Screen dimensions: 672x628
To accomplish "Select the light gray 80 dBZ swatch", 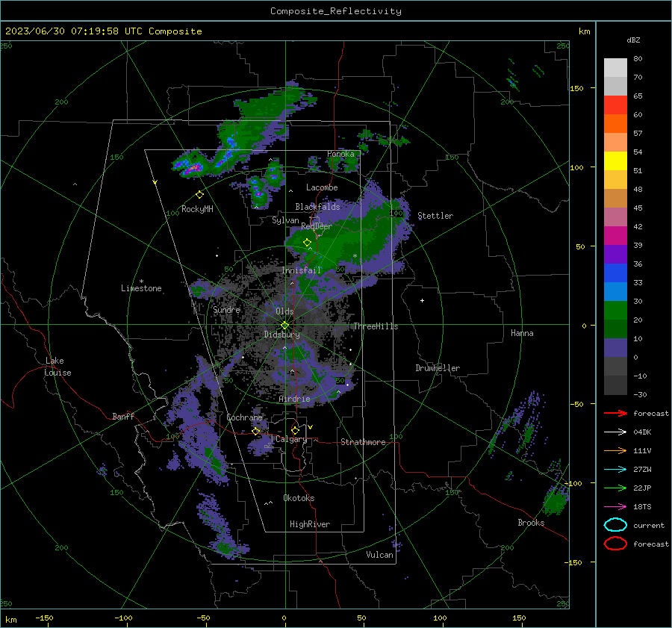I will point(615,68).
